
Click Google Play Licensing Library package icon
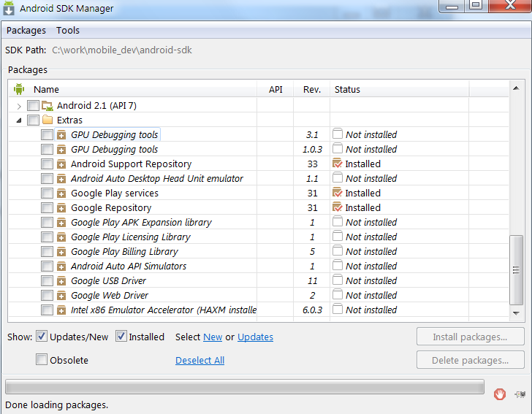[61, 237]
